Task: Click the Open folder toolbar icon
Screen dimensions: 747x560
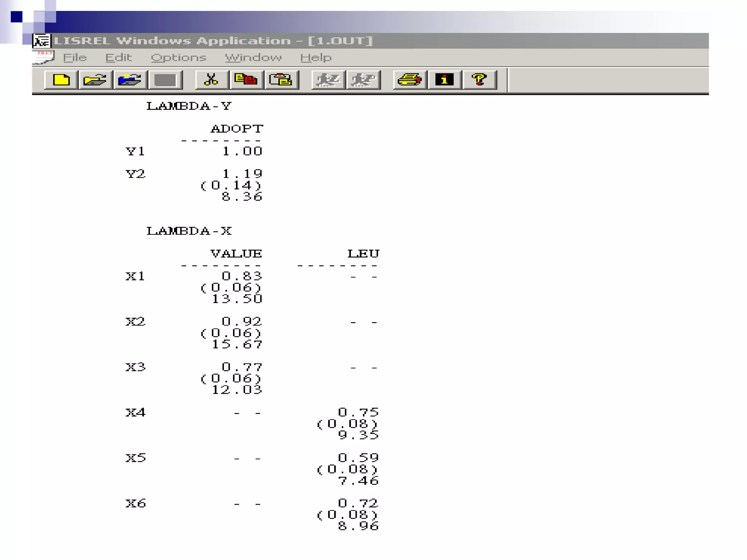Action: 95,80
